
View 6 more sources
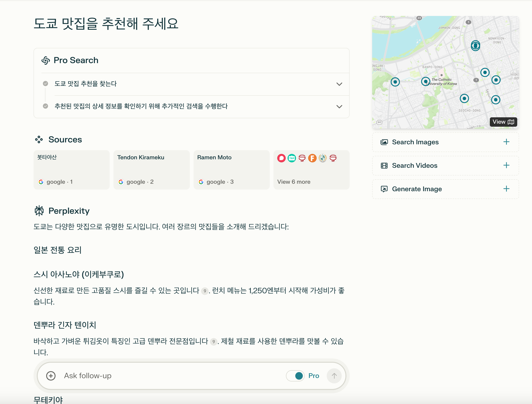pyautogui.click(x=294, y=182)
